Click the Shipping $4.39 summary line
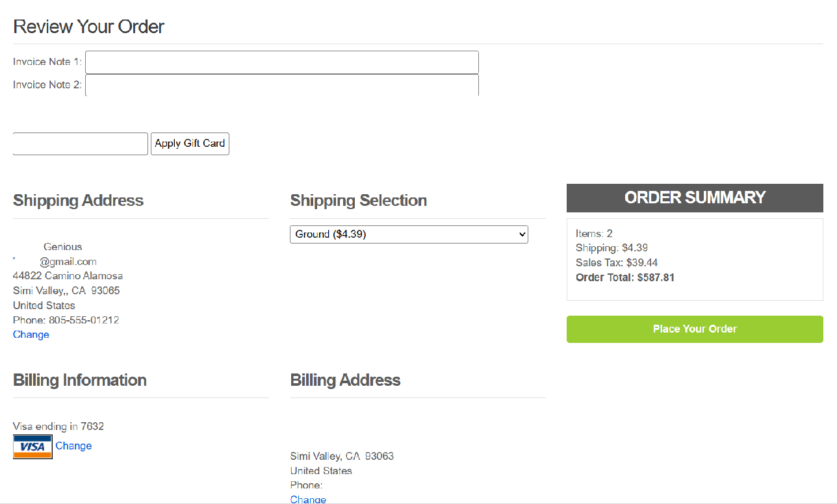 click(x=611, y=248)
